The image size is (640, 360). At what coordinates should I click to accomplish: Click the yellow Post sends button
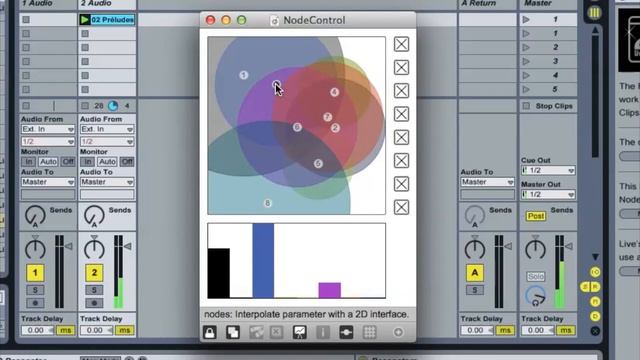[x=536, y=216]
